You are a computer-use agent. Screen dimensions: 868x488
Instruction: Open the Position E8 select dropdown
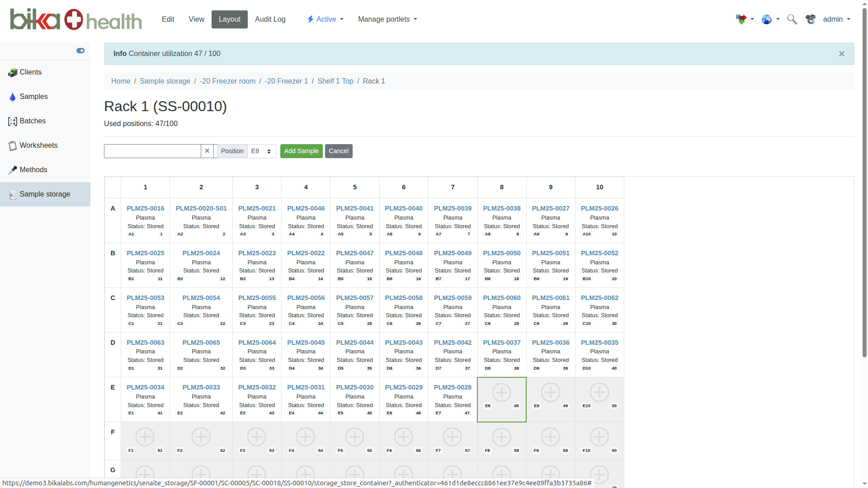click(x=262, y=151)
